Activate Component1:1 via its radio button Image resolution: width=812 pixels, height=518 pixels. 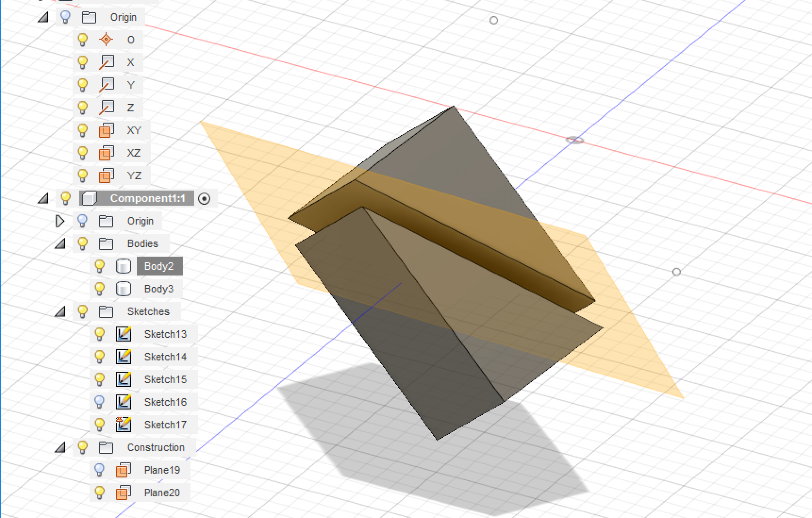tap(205, 198)
